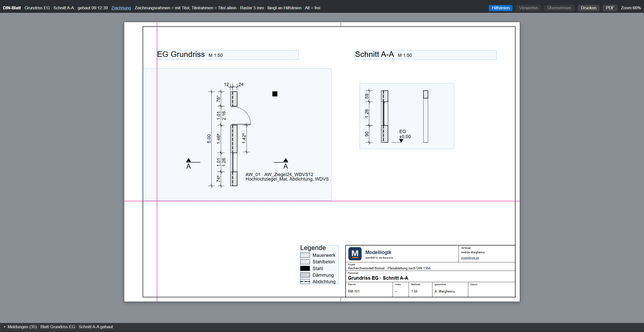The width and height of the screenshot is (644, 332).
Task: Click the black Stahl swatch in legend
Action: coord(305,268)
